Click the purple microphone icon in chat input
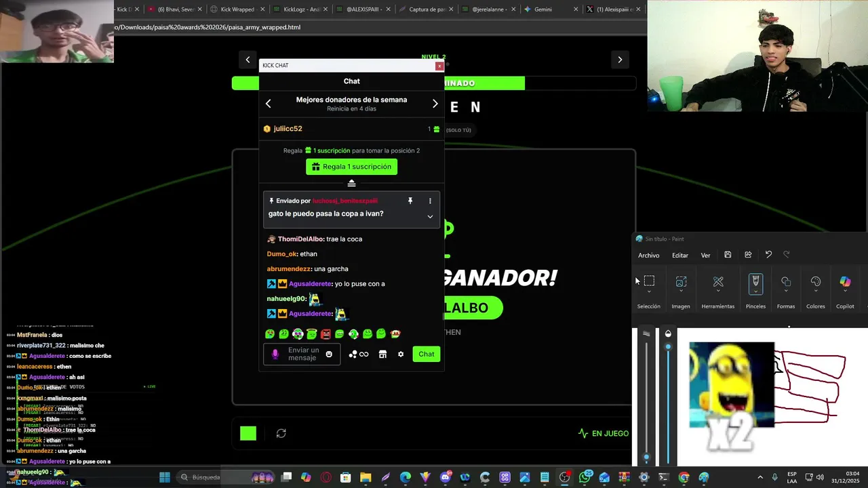This screenshot has height=488, width=868. click(x=275, y=354)
